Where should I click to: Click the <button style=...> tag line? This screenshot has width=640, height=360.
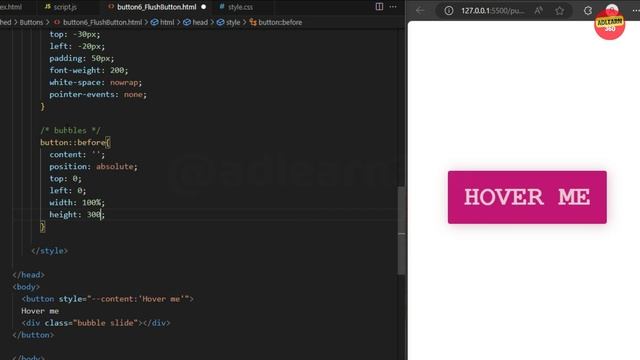click(108, 299)
